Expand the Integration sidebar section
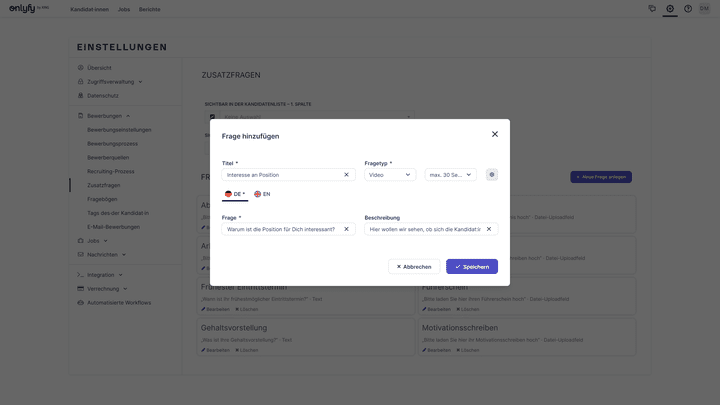The height and width of the screenshot is (405, 720). (x=103, y=274)
